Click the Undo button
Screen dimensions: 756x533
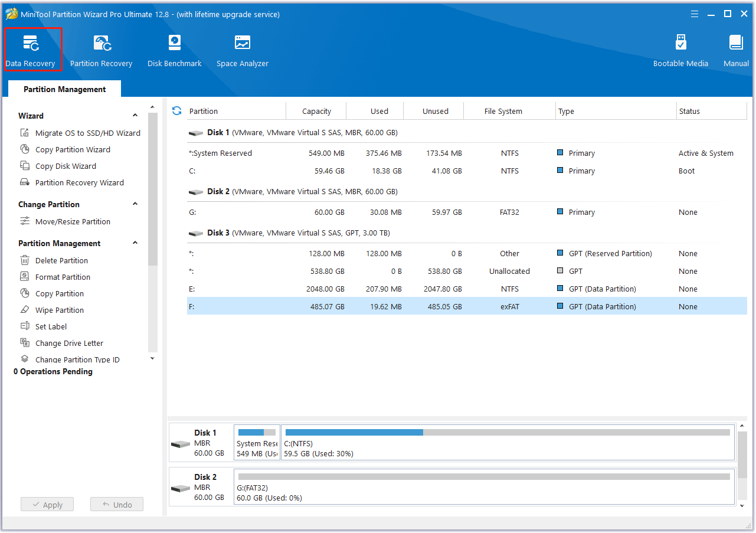pyautogui.click(x=117, y=505)
